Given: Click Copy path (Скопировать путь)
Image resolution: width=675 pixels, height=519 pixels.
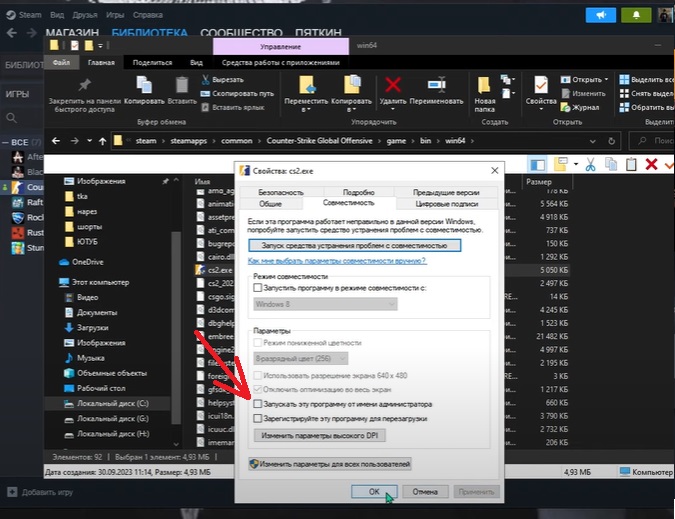Looking at the screenshot, I should (237, 93).
